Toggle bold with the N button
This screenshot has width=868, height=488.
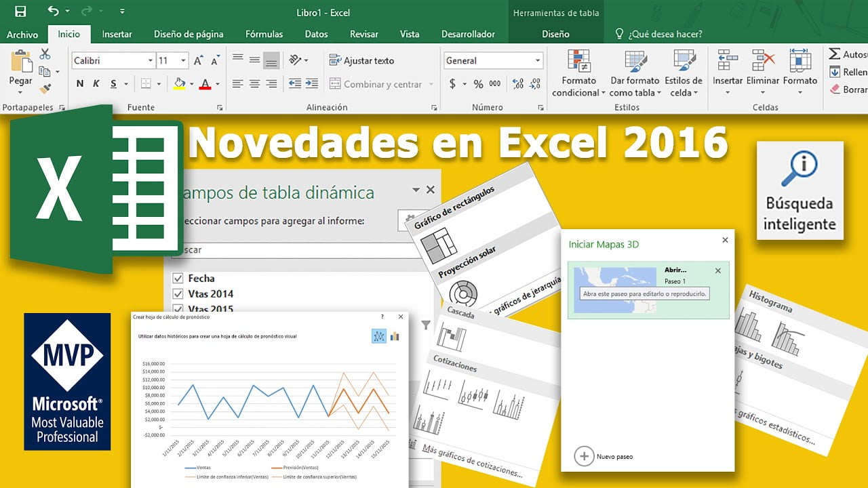[80, 84]
